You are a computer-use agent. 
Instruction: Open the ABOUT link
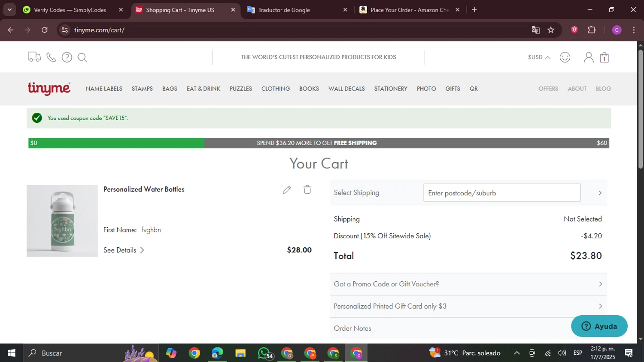pos(577,88)
